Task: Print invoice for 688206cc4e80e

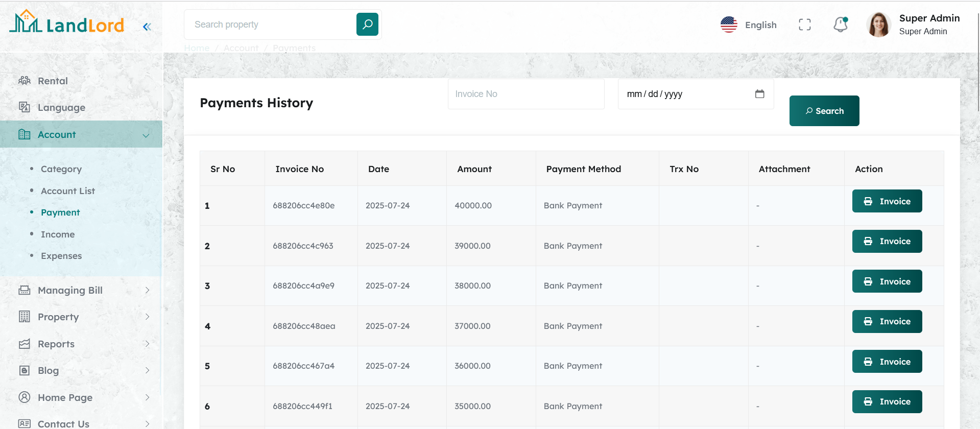Action: click(x=887, y=201)
